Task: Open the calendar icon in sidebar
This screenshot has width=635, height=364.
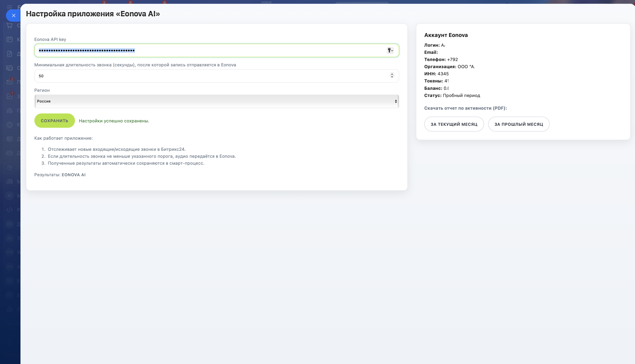Action: click(x=10, y=39)
